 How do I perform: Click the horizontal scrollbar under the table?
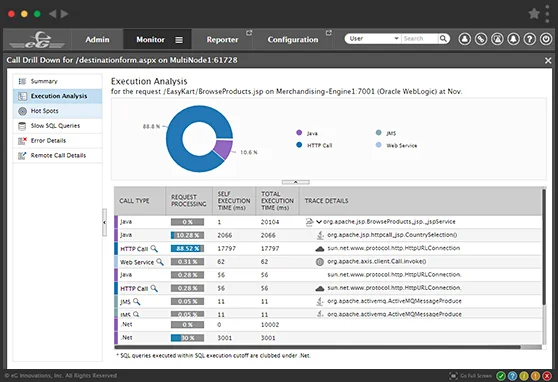point(317,347)
